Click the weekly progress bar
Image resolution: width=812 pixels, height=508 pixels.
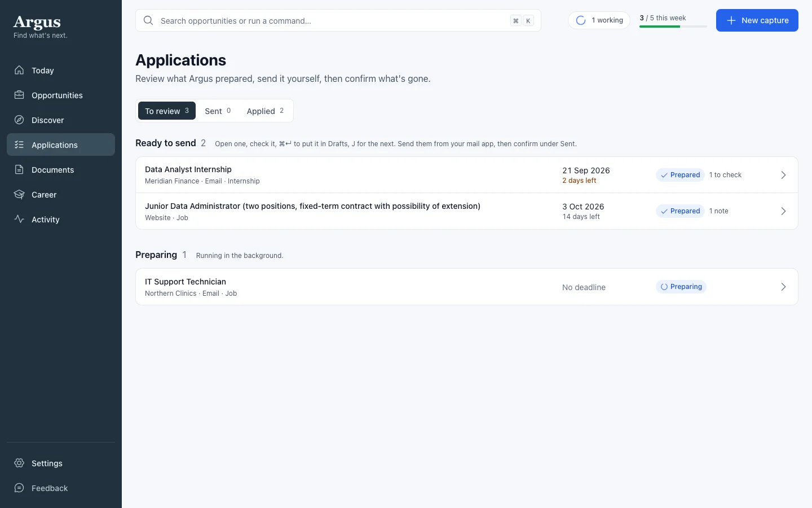pos(673,27)
